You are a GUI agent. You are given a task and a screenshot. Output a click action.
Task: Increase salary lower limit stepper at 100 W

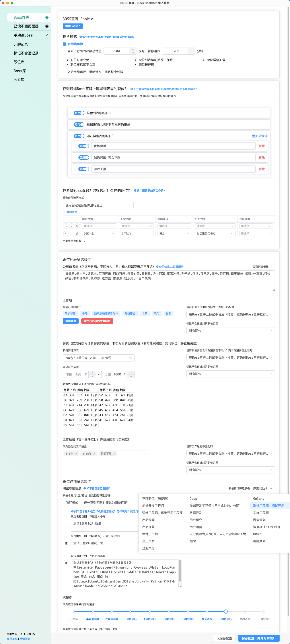[x=92, y=373]
